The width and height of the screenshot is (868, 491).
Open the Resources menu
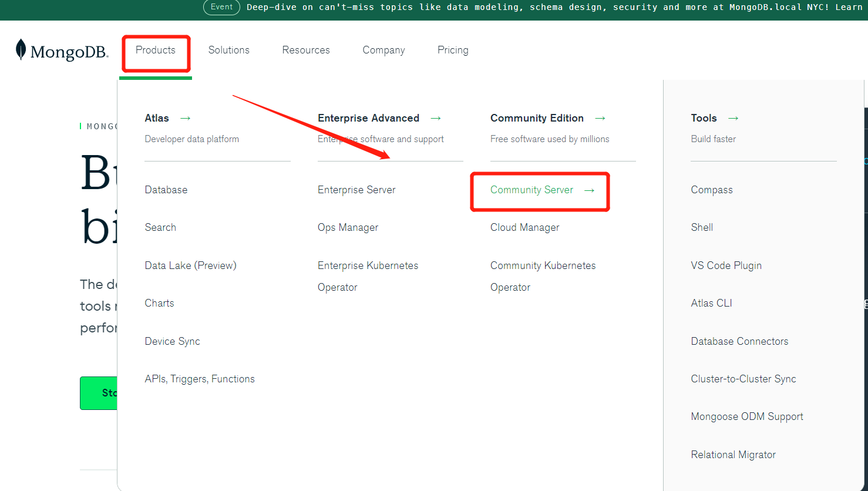pos(306,50)
